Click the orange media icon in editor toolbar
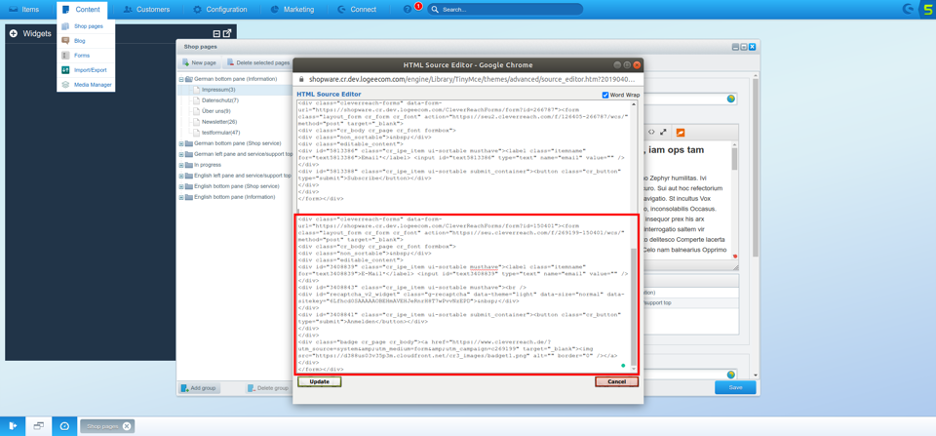Screen dimensions: 936x436 point(680,132)
